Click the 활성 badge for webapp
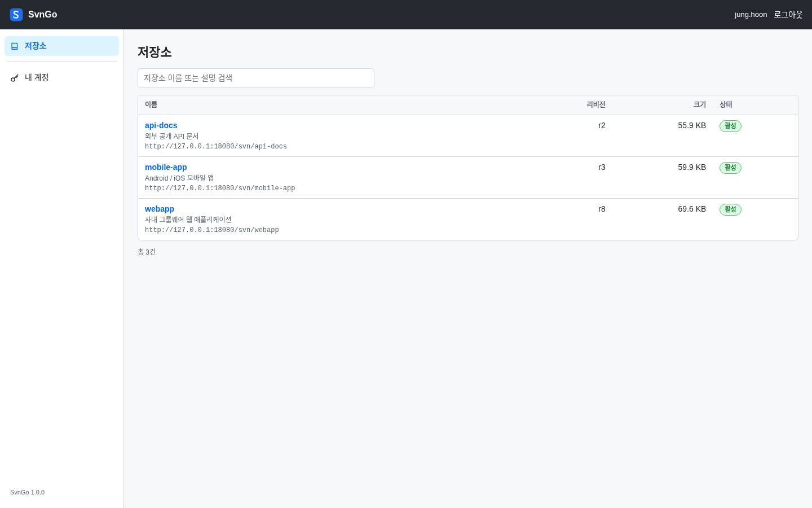The height and width of the screenshot is (508, 812). coord(730,209)
